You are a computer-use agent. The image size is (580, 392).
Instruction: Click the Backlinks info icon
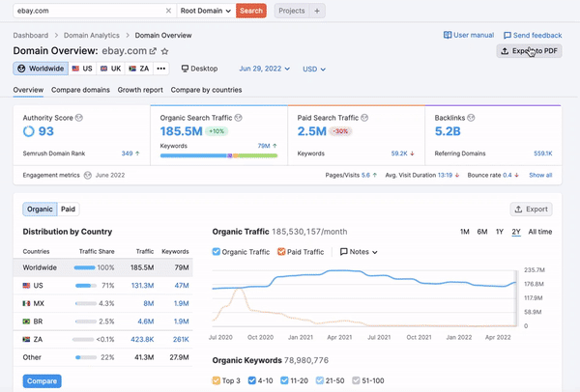pyautogui.click(x=471, y=118)
